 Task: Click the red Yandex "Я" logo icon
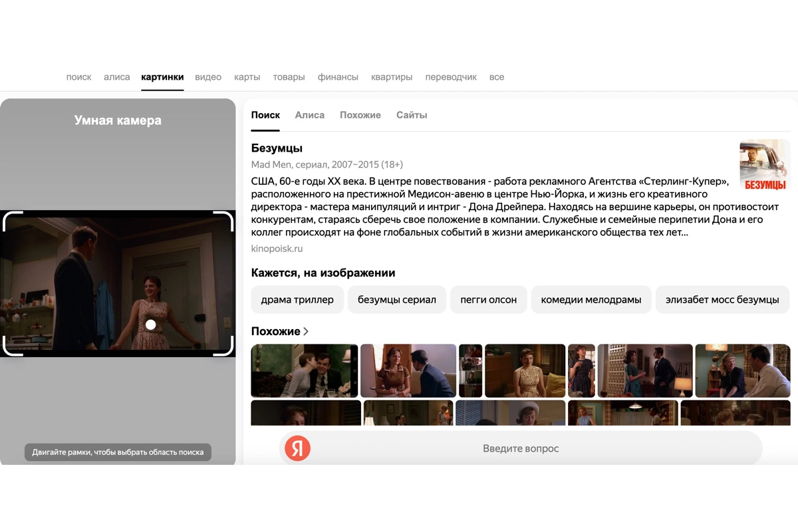click(x=297, y=449)
